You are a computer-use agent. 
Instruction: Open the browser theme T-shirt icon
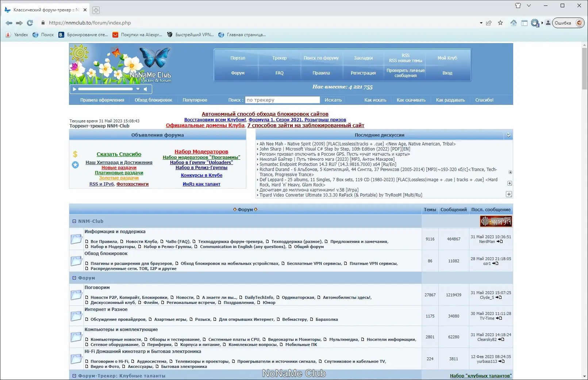click(518, 5)
